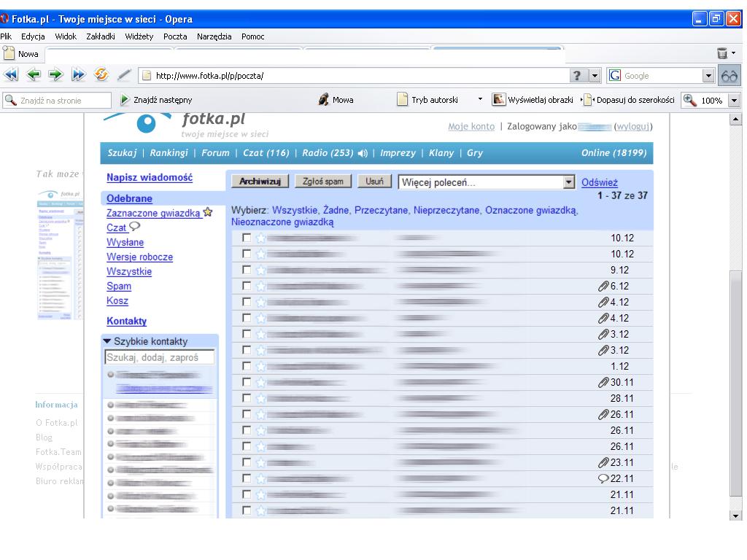Go forward with the green Forward arrow
The image size is (747, 560).
click(x=55, y=75)
